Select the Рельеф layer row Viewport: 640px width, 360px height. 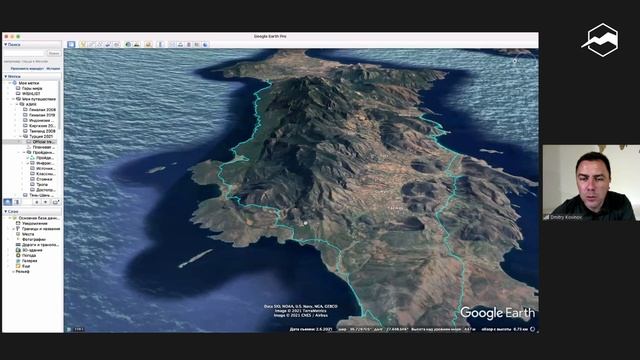pyautogui.click(x=22, y=271)
